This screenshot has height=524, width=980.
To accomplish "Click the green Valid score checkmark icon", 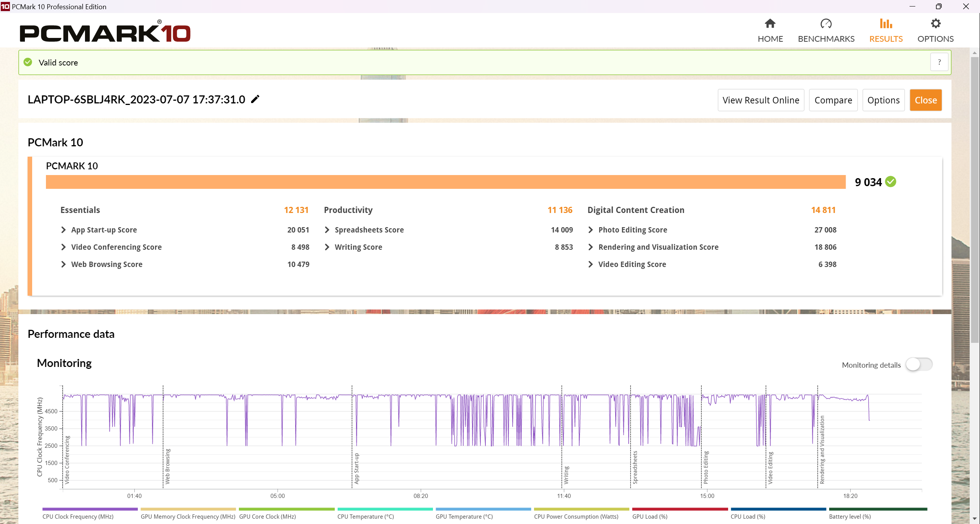I will (x=28, y=62).
